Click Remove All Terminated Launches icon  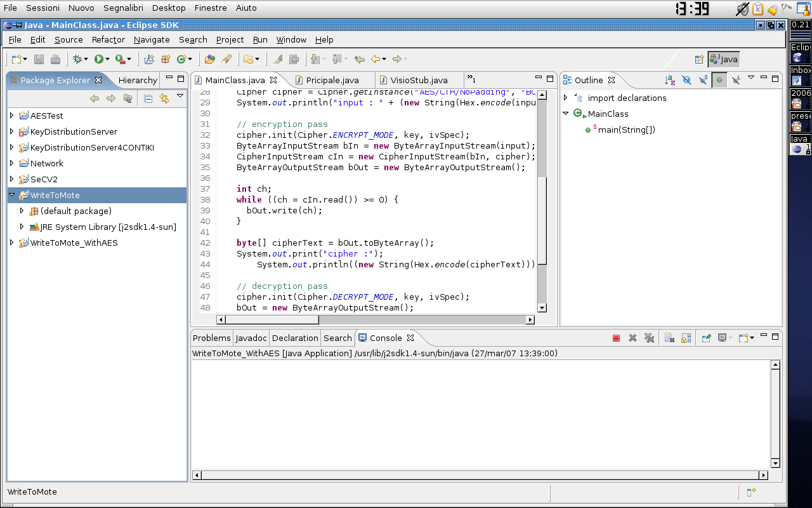[x=649, y=338]
